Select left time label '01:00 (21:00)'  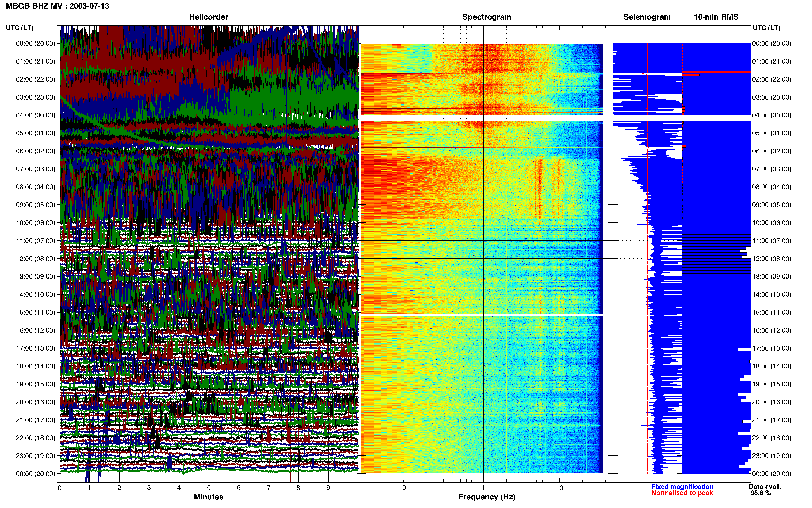36,61
